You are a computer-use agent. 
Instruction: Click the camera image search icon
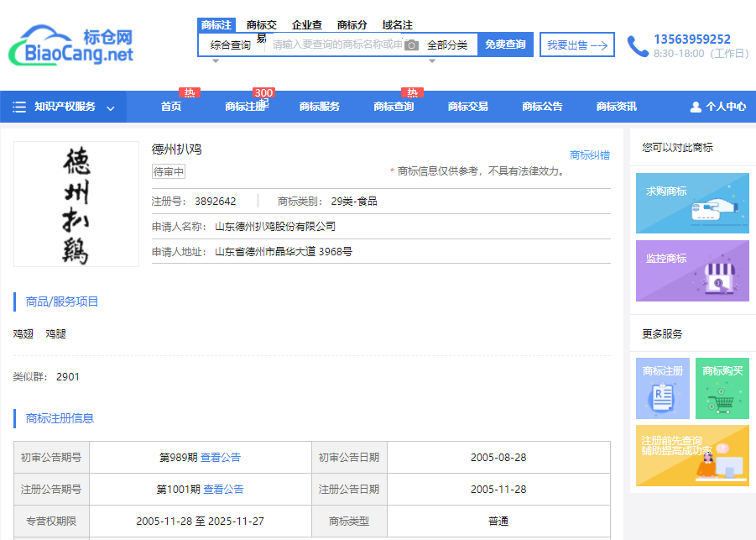click(x=411, y=45)
